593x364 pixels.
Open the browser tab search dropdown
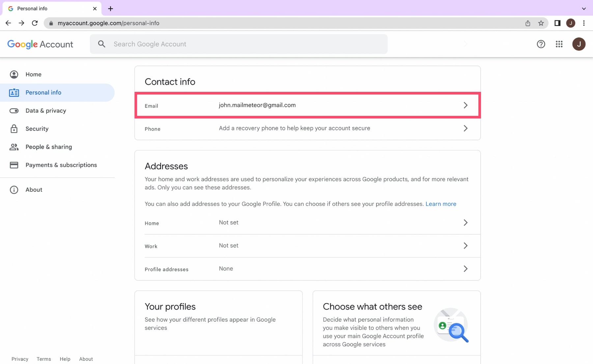click(x=584, y=9)
